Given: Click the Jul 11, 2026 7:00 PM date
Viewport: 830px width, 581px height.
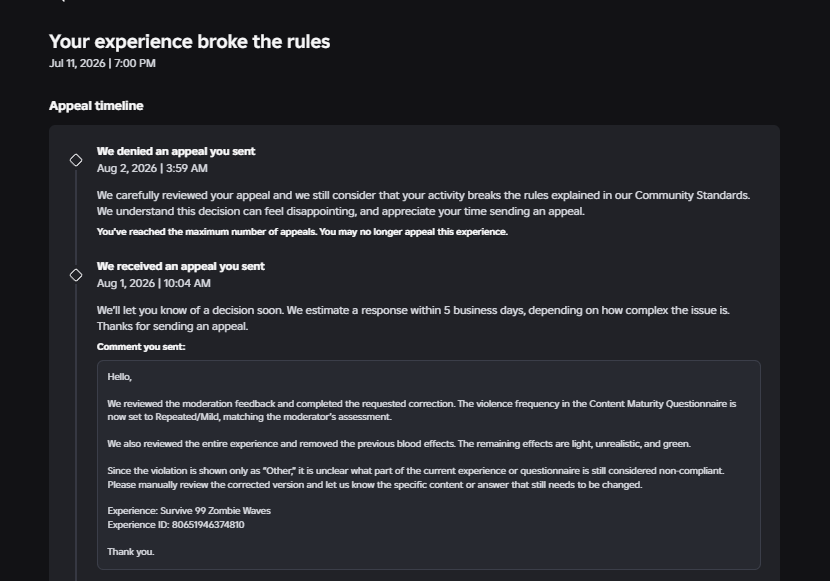Looking at the screenshot, I should 102,63.
